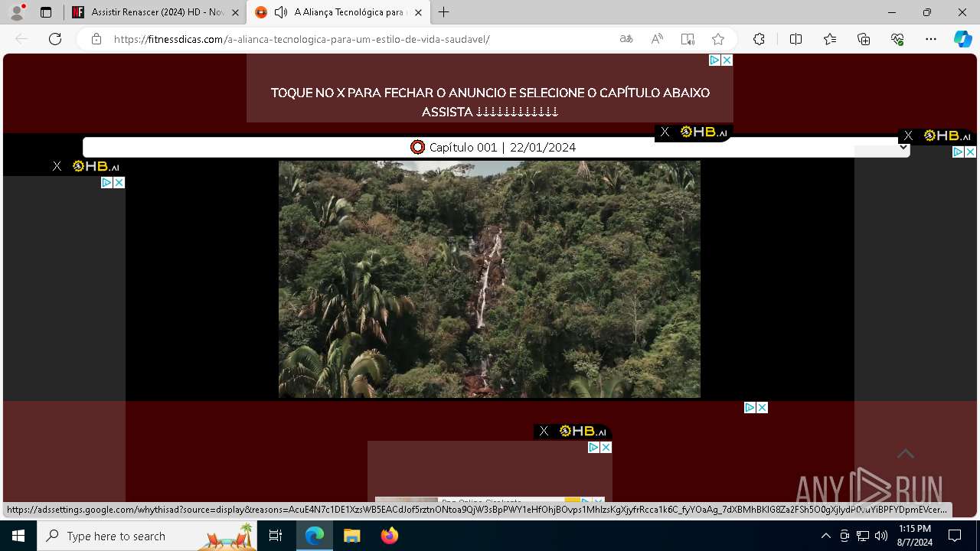Expand the Capítulo 001 chapter dropdown

click(x=496, y=147)
